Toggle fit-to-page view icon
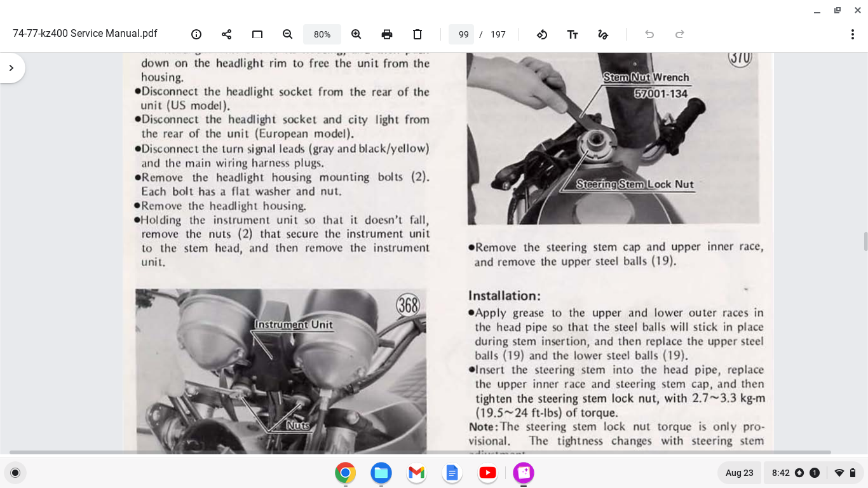 pyautogui.click(x=257, y=34)
